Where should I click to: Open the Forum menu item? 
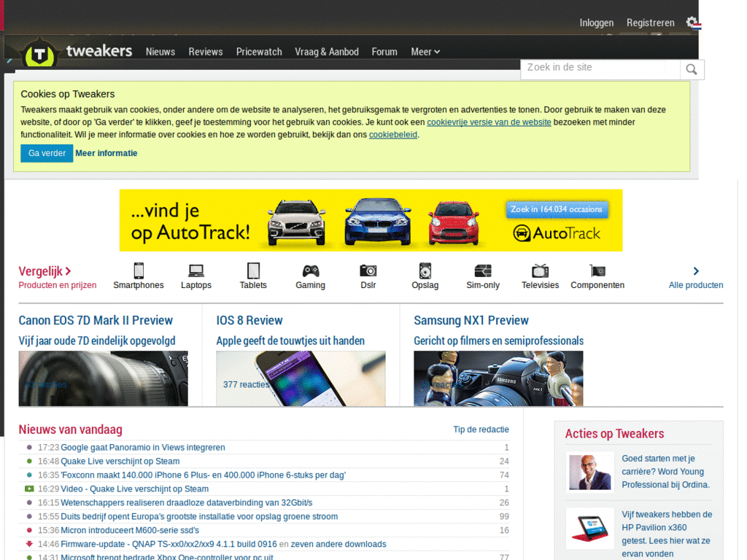(384, 52)
